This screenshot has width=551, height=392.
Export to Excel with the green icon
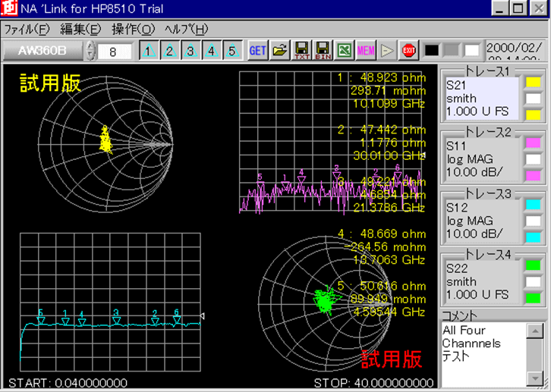(344, 51)
